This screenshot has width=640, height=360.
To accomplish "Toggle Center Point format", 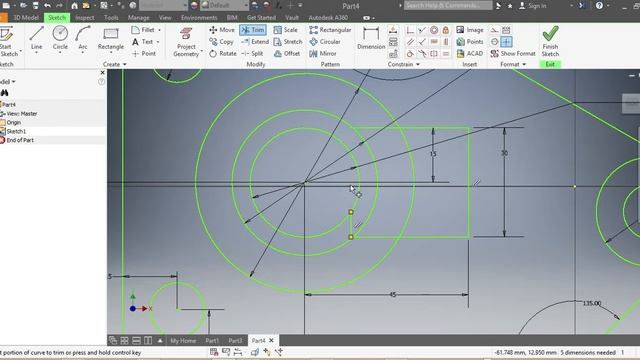I will pyautogui.click(x=506, y=42).
